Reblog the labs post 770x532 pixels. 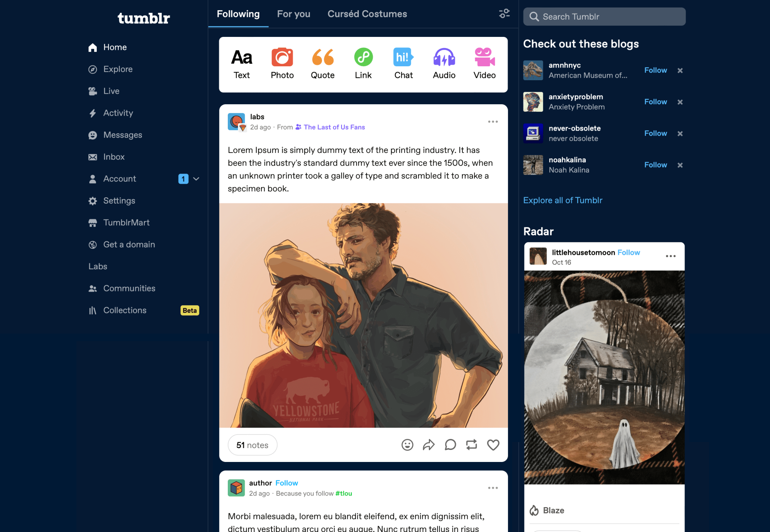point(471,445)
